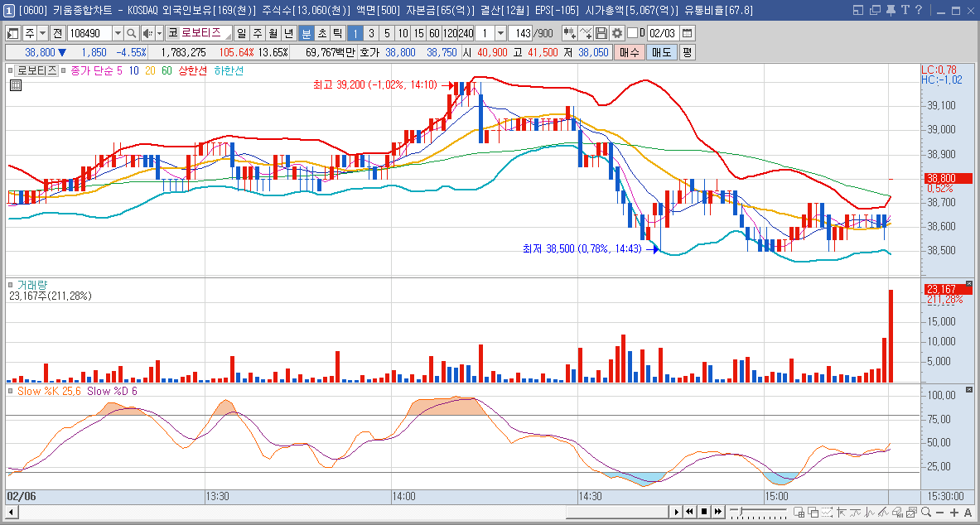Image resolution: width=980 pixels, height=525 pixels.
Task: Open the calendar date picker icon
Action: pos(687,33)
